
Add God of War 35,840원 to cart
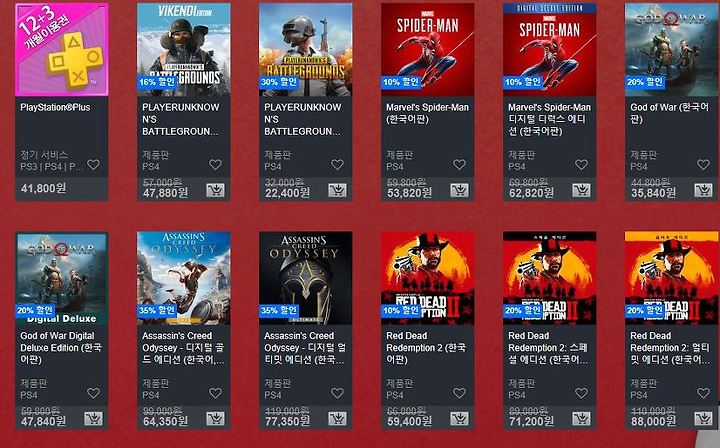click(703, 190)
